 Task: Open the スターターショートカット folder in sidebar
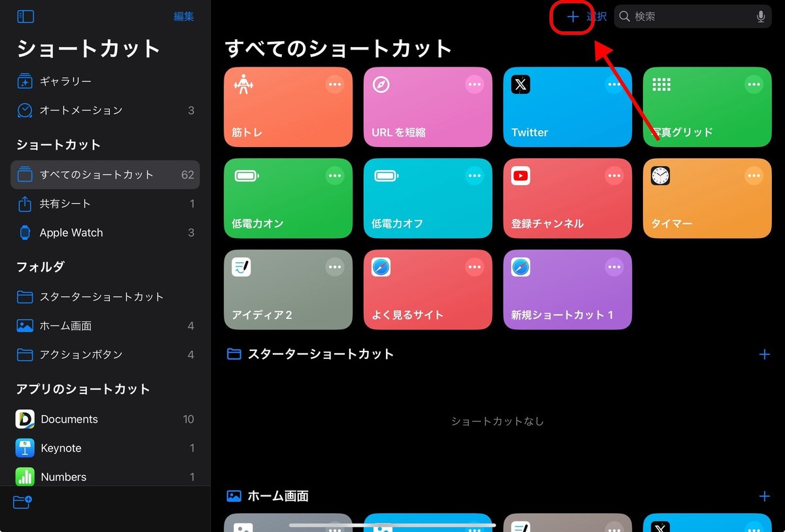pos(105,297)
